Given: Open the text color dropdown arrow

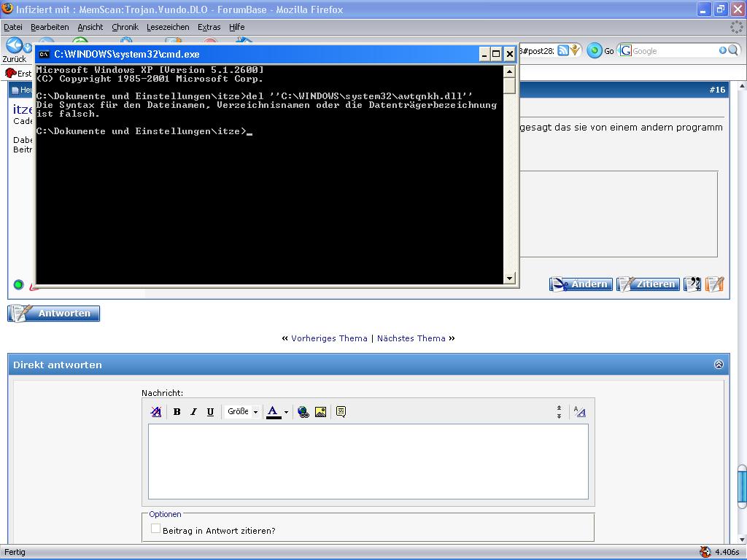Looking at the screenshot, I should pyautogui.click(x=286, y=413).
